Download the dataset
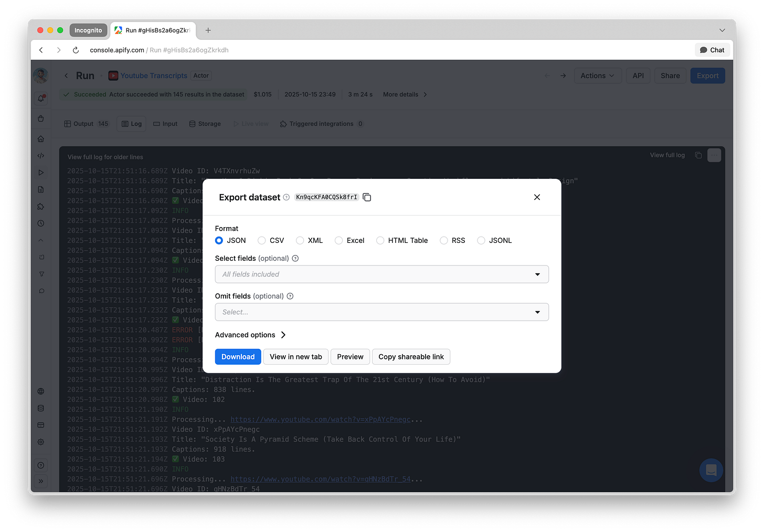Image resolution: width=764 pixels, height=532 pixels. [x=238, y=357]
